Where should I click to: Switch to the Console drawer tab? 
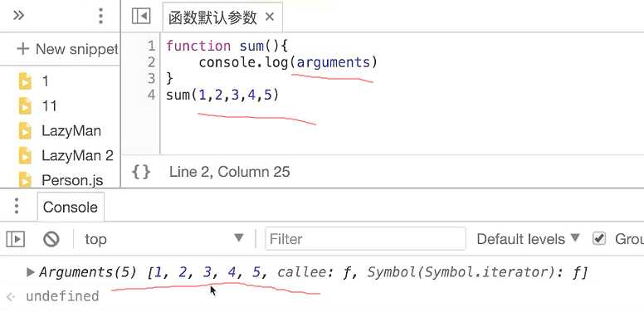pyautogui.click(x=71, y=207)
